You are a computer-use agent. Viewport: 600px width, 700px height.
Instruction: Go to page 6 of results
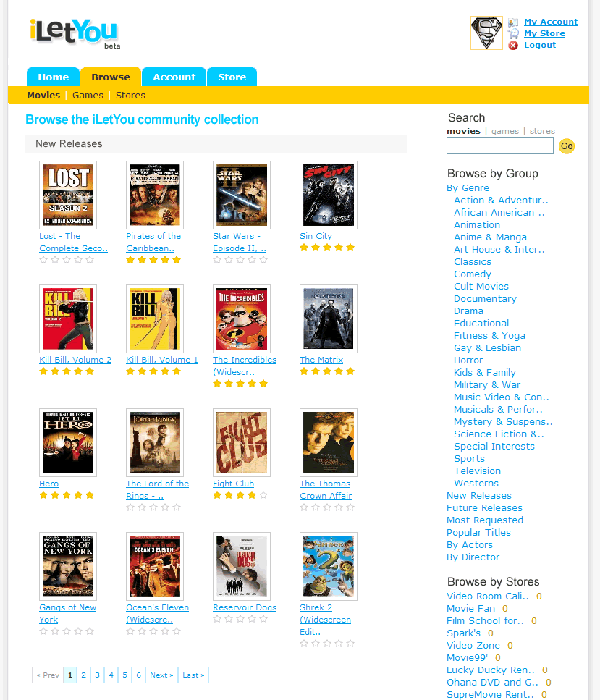click(138, 675)
